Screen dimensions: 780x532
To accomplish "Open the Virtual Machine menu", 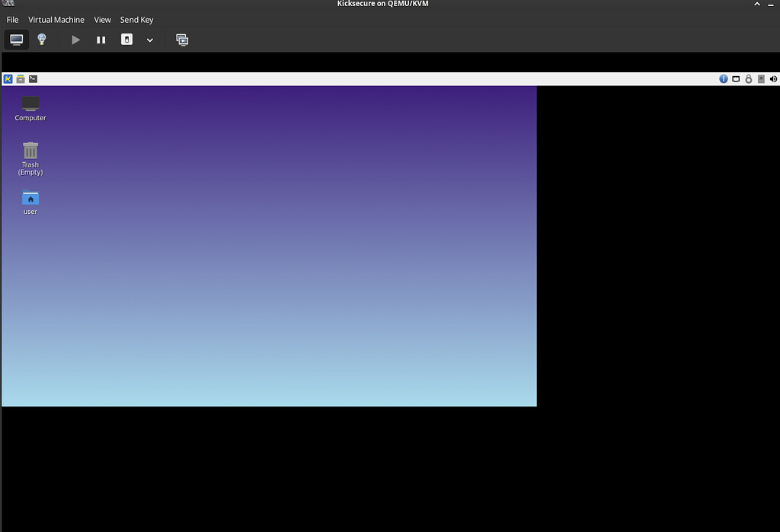I will 56,20.
